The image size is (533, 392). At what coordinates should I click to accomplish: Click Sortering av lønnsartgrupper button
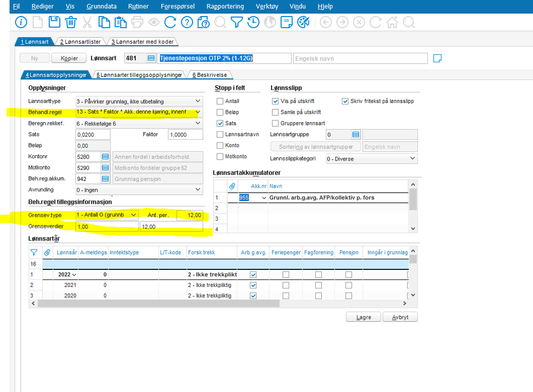tap(316, 147)
